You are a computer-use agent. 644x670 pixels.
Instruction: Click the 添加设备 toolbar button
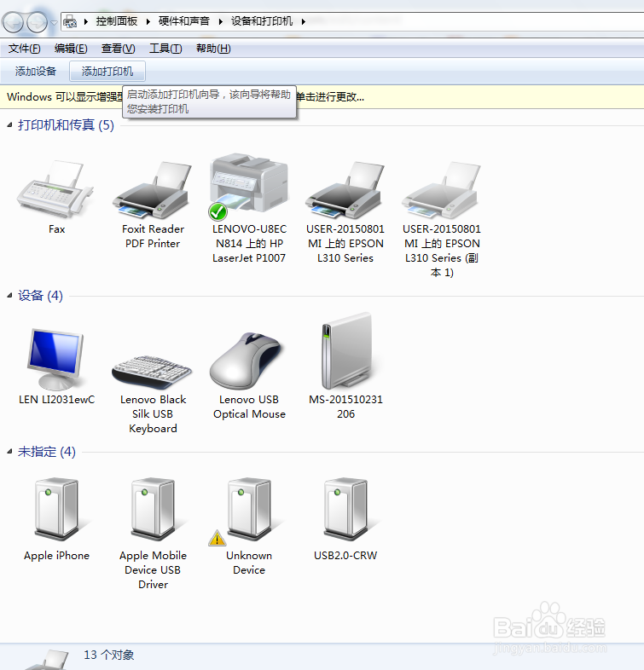36,72
